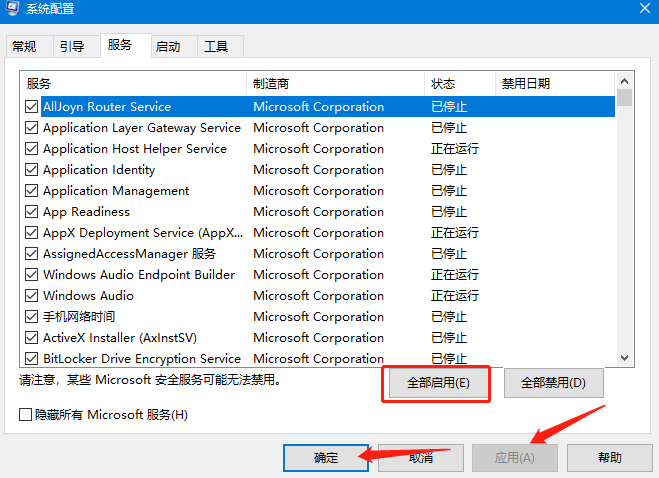The height and width of the screenshot is (478, 659).
Task: Open help with 帮助 button
Action: coord(609,458)
